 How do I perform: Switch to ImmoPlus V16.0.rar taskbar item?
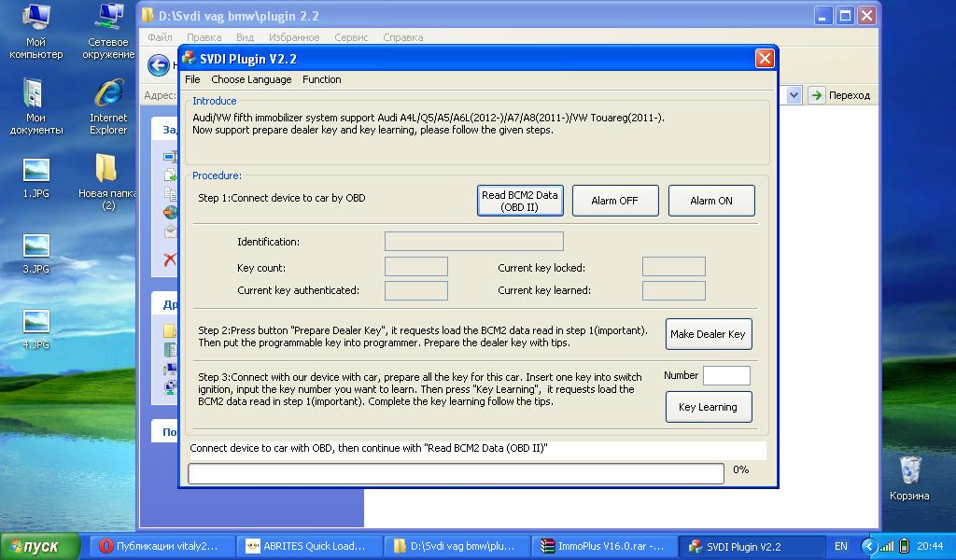604,546
